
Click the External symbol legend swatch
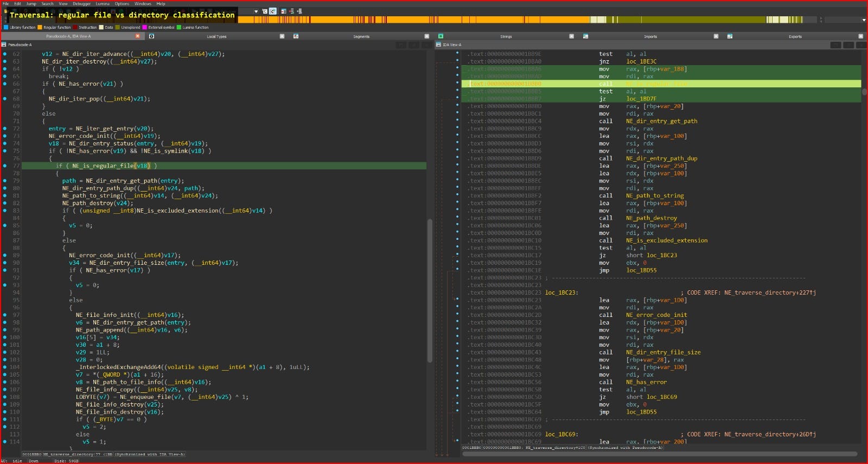pyautogui.click(x=144, y=27)
